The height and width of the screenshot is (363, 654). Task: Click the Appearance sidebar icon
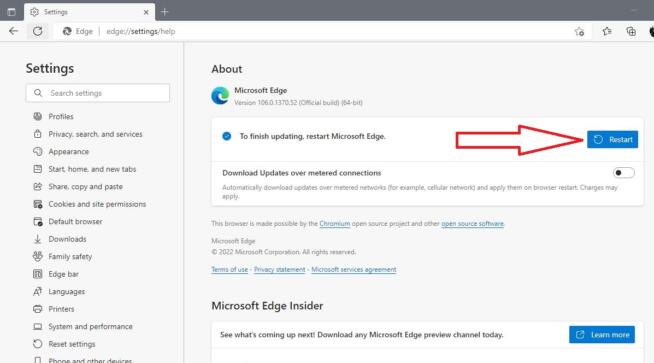tap(38, 151)
